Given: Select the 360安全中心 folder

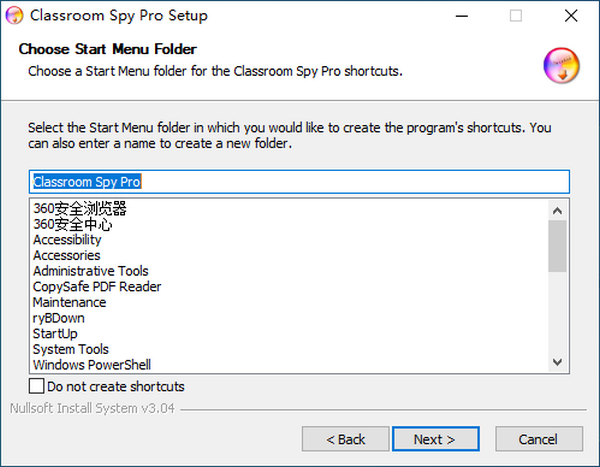Looking at the screenshot, I should [x=72, y=225].
